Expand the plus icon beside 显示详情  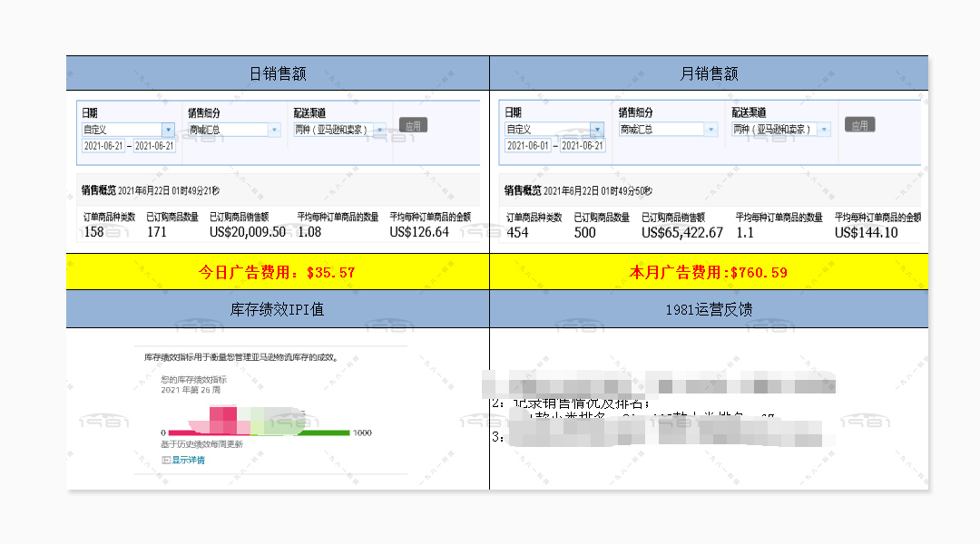pos(166,460)
